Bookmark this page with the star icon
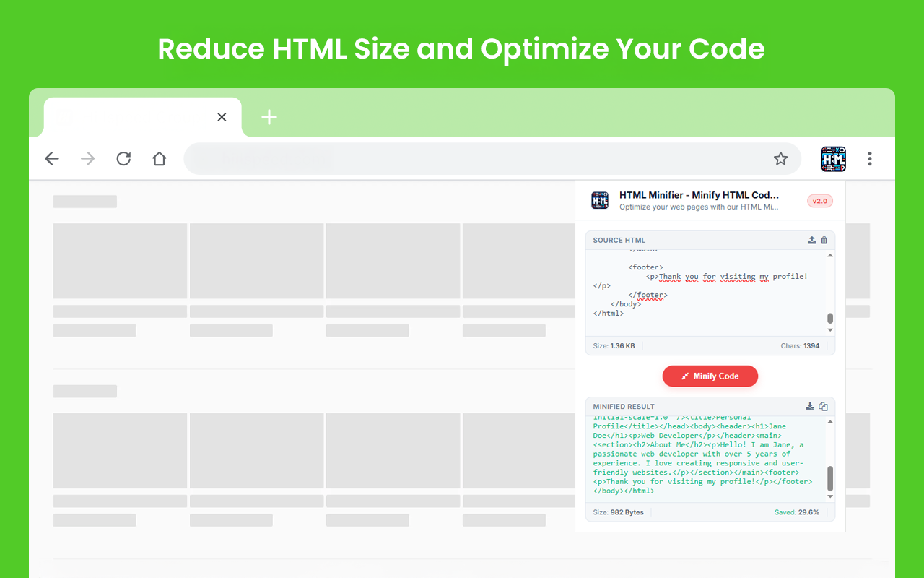The image size is (924, 578). pos(780,159)
